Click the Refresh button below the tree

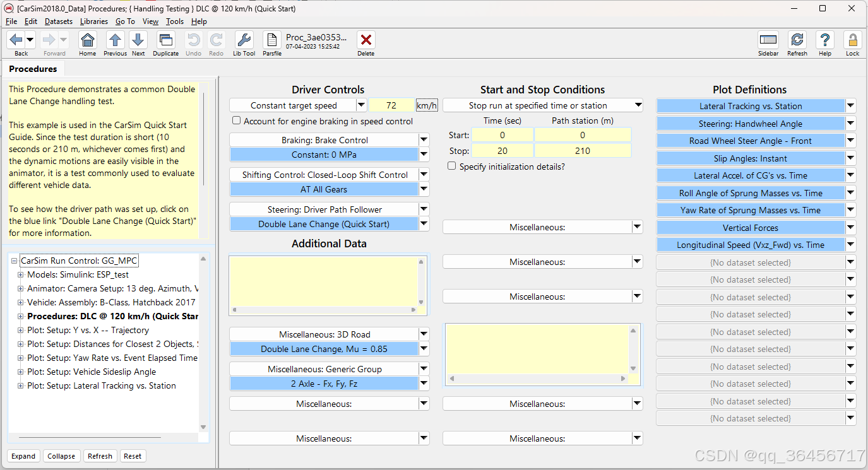(x=100, y=456)
